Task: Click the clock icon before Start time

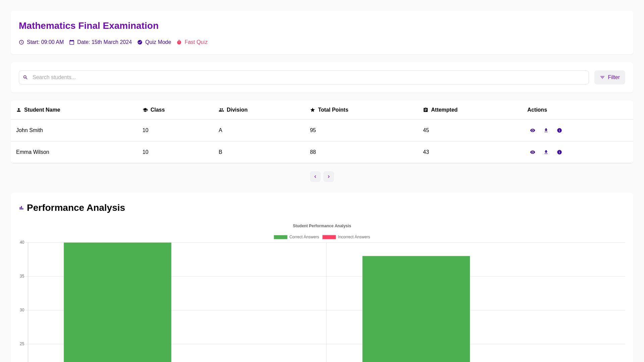Action: pos(21,42)
